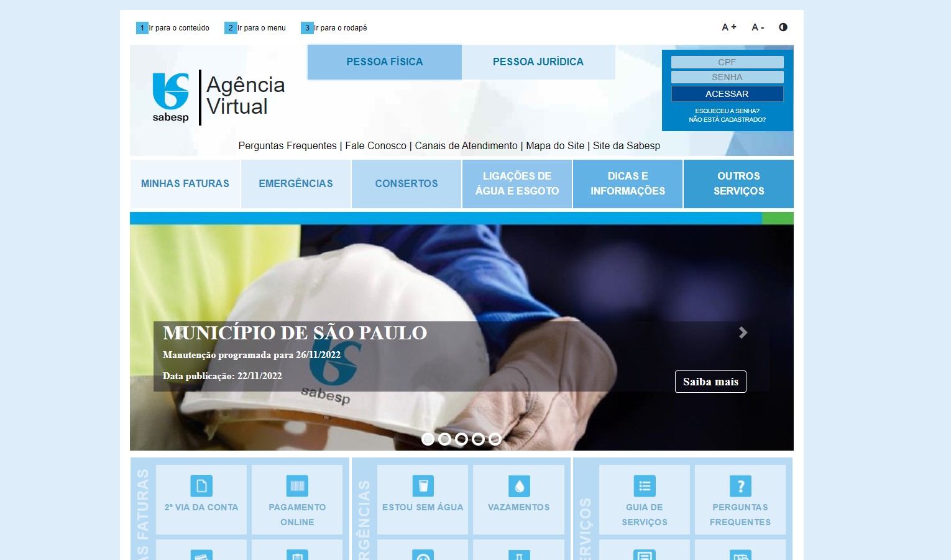
Task: Select the third carousel slide indicator
Action: [461, 439]
